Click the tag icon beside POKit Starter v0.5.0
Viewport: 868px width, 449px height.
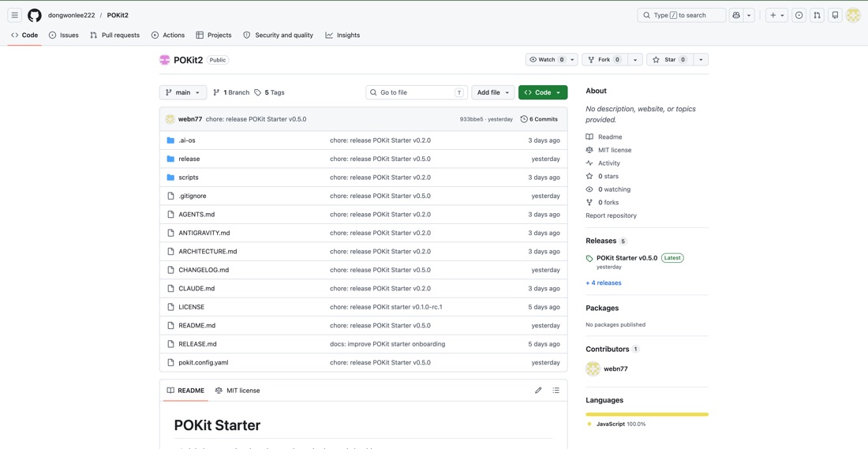click(589, 259)
